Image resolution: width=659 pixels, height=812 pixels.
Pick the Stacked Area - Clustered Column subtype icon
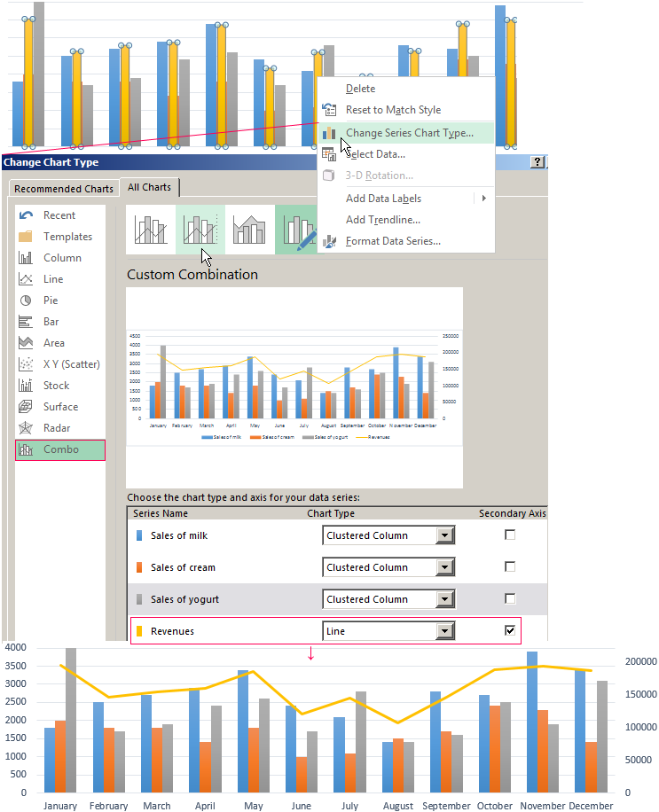click(x=249, y=230)
